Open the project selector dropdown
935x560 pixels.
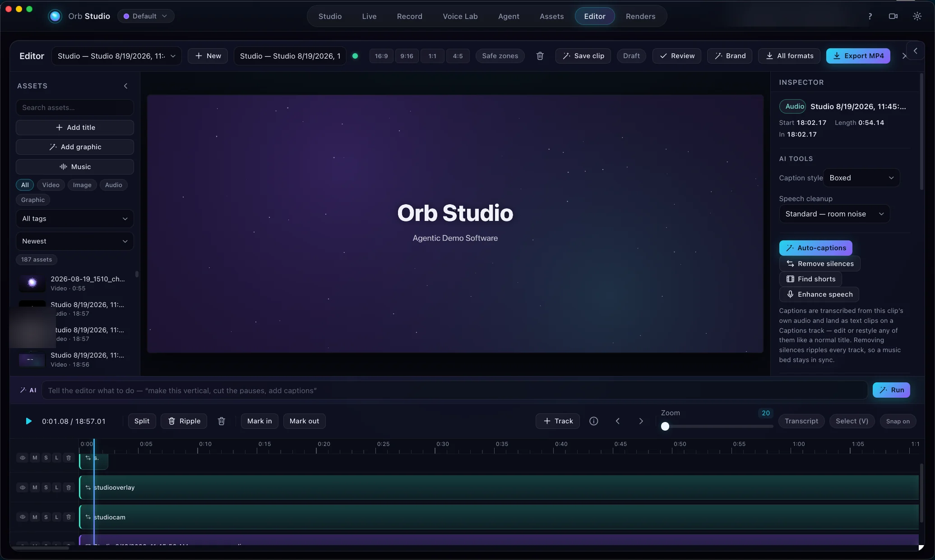coord(116,56)
